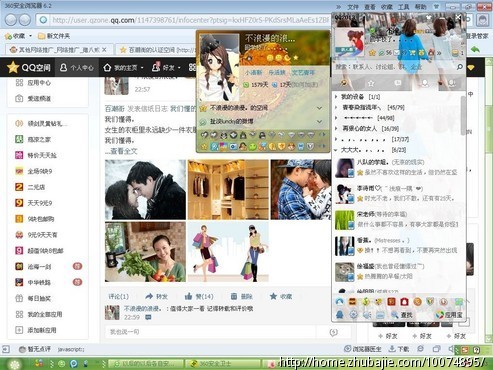Click the QQ空间 star logo
Screen dimensions: 493x370
13,67
